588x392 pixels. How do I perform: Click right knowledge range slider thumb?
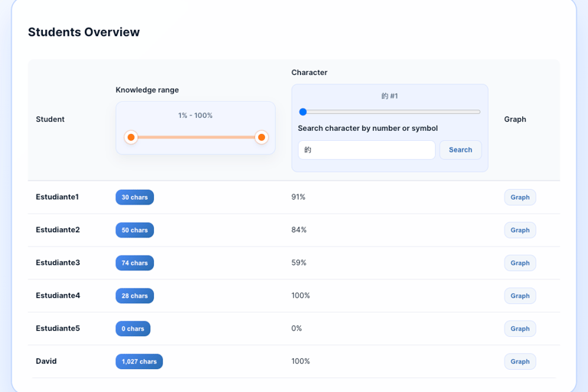click(x=261, y=137)
